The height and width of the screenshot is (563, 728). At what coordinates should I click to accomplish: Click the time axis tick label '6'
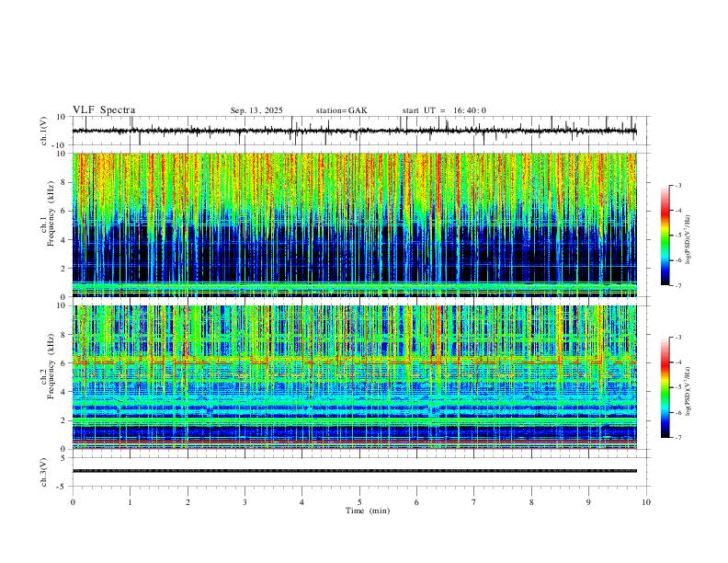click(416, 502)
